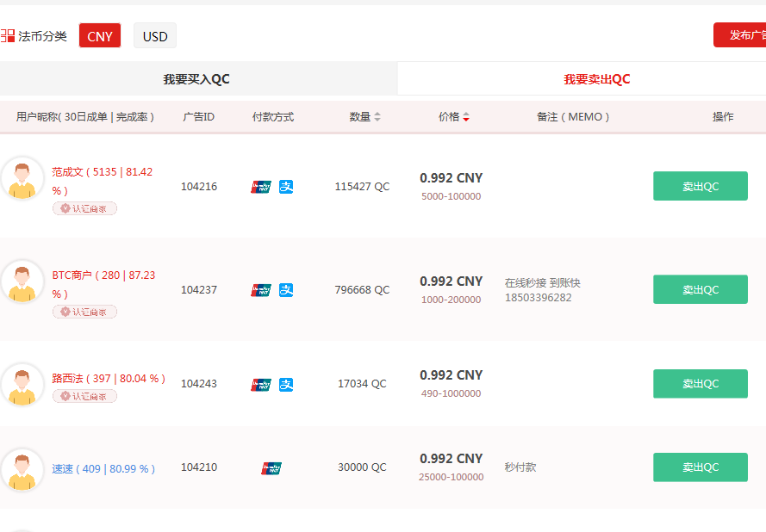Viewport: 766px width, 532px height.
Task: Switch fiat currency to USD
Action: 155,36
